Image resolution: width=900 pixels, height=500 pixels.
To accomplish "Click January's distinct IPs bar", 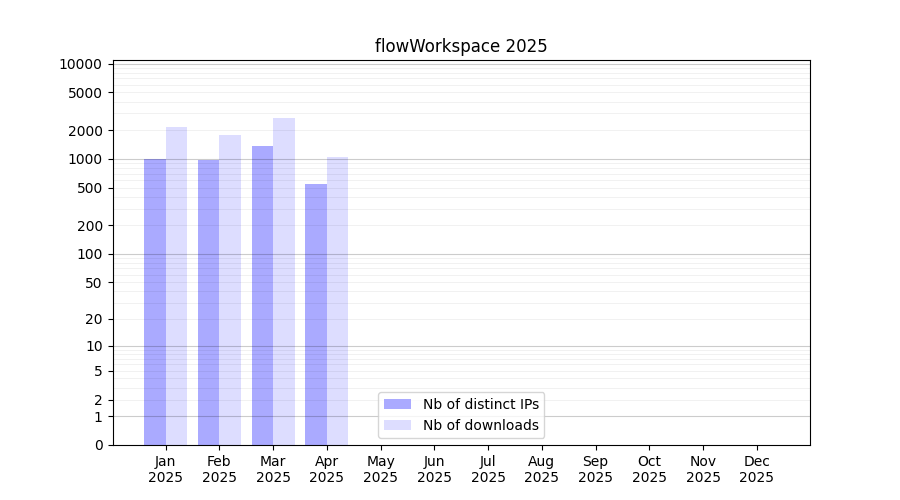I will (x=155, y=301).
